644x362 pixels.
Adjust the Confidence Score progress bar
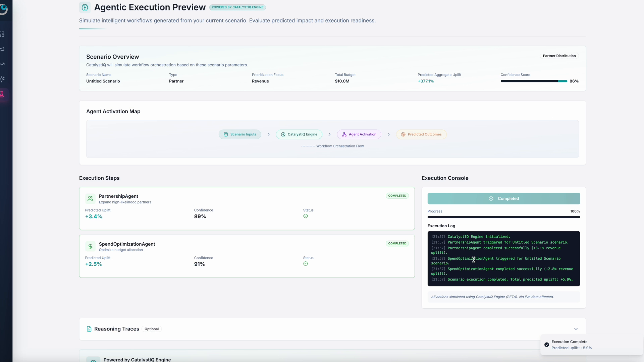click(x=533, y=81)
